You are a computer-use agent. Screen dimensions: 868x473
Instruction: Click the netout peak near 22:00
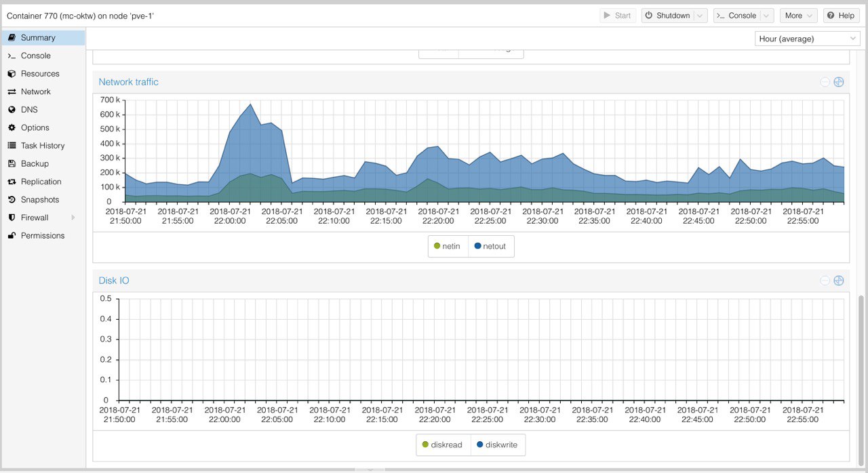[250, 104]
